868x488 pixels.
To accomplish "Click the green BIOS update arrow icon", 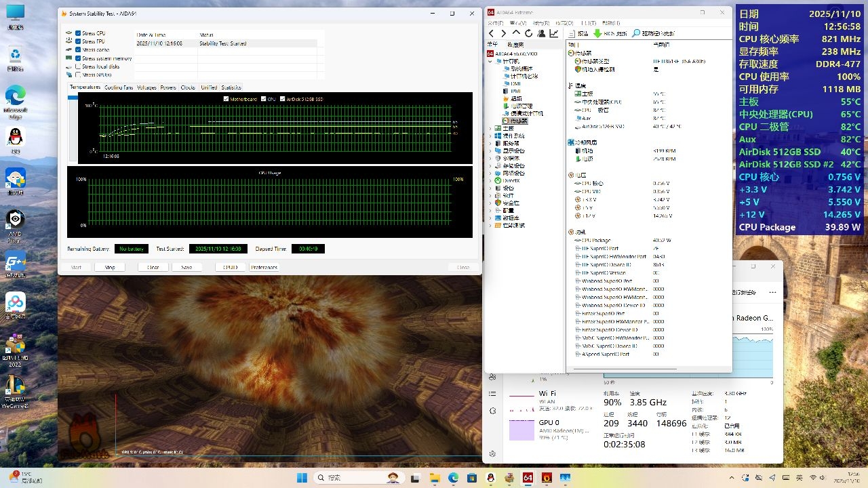I will pos(597,33).
